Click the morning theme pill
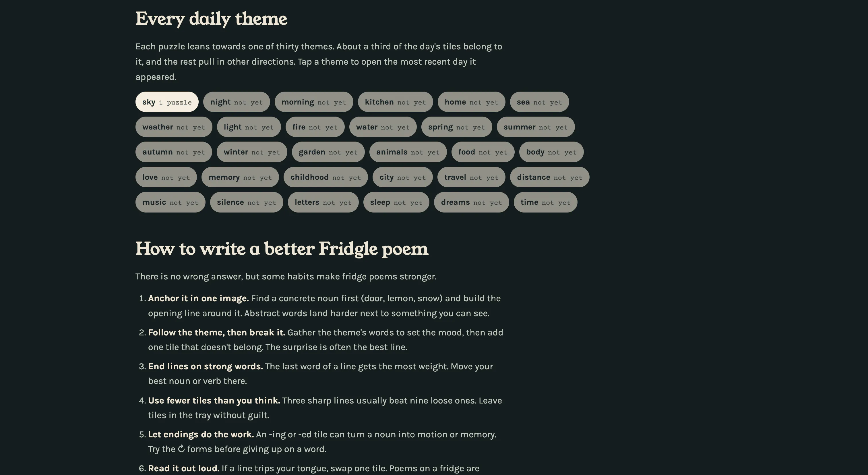Screen dimensions: 868x475 (x=314, y=102)
